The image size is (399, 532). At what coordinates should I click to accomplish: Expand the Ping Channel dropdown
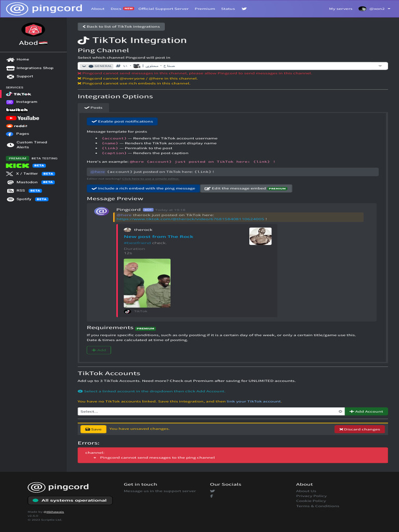233,66
